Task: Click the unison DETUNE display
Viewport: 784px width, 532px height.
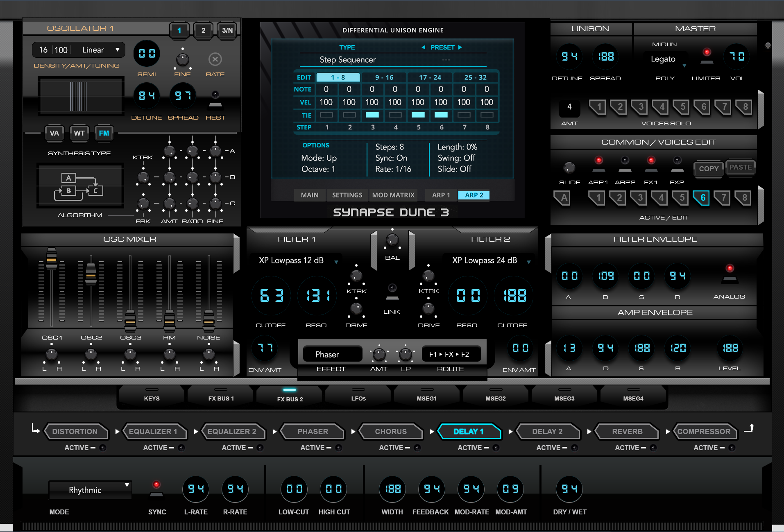Action: click(x=569, y=57)
